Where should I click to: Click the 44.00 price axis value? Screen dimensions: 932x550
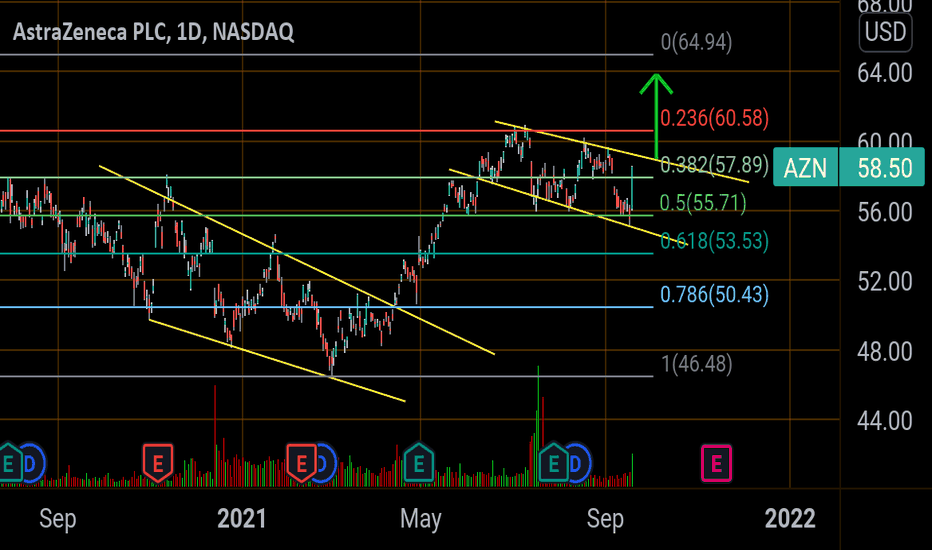(884, 421)
